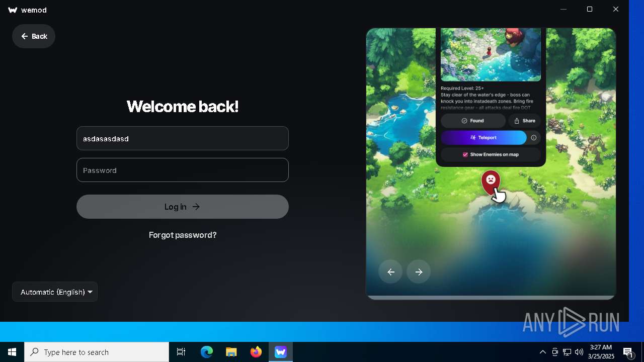Click Found button in promo card
The height and width of the screenshot is (362, 644).
click(473, 121)
